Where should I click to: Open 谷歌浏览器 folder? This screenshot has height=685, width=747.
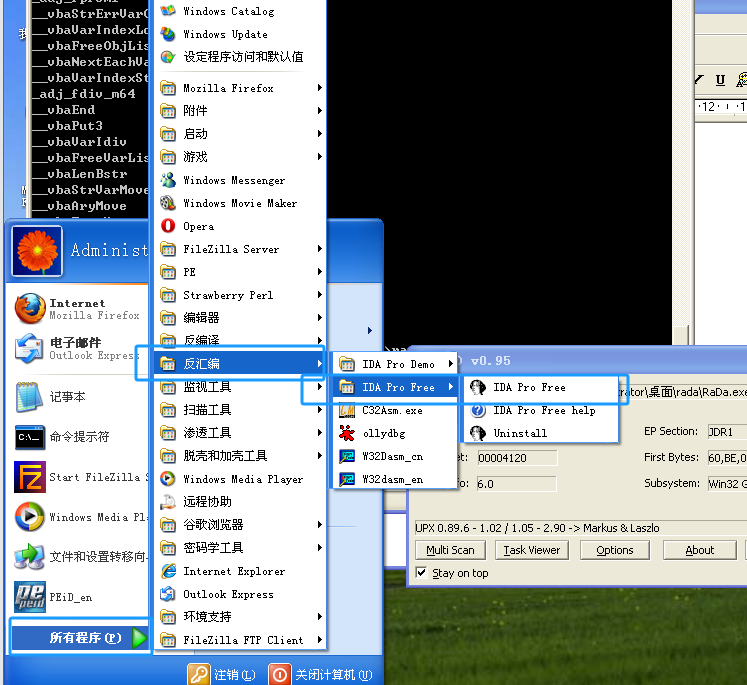[x=240, y=524]
